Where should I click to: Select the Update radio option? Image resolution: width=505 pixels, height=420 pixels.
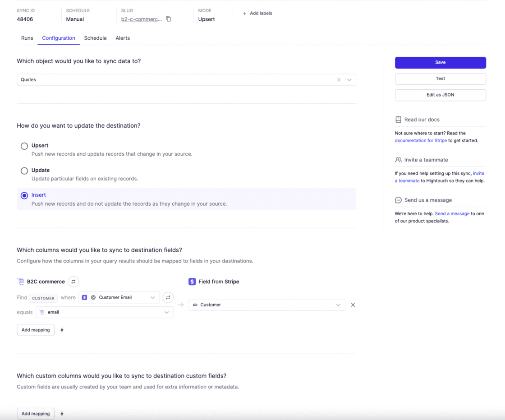tap(24, 171)
